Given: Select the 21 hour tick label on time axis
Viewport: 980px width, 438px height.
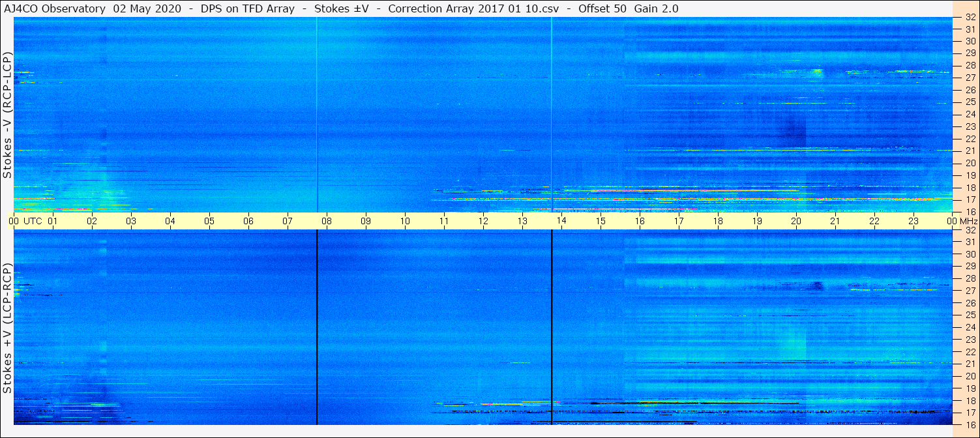Looking at the screenshot, I should pyautogui.click(x=835, y=222).
